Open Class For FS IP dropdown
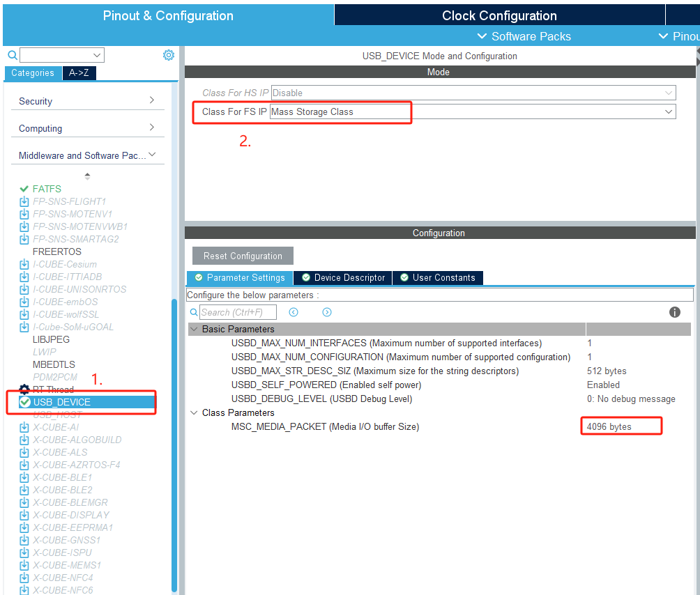The height and width of the screenshot is (595, 700). click(669, 111)
